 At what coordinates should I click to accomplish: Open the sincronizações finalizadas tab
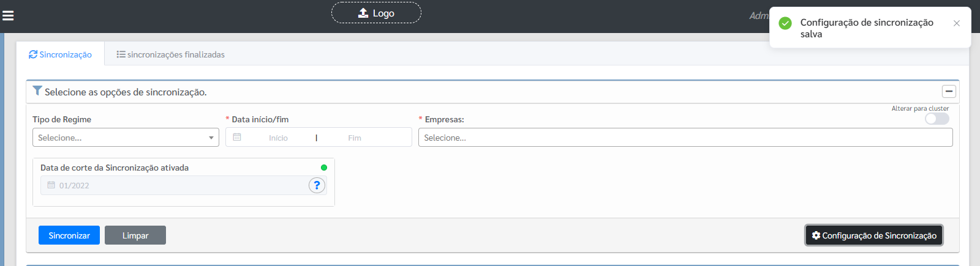click(x=170, y=54)
